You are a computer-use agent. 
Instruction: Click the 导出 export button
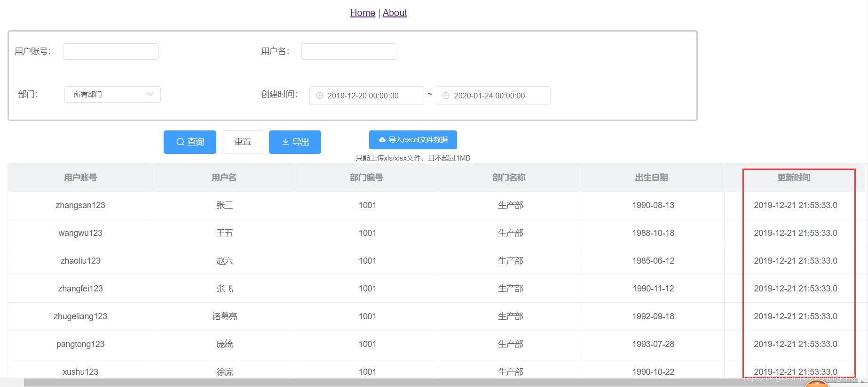(295, 142)
